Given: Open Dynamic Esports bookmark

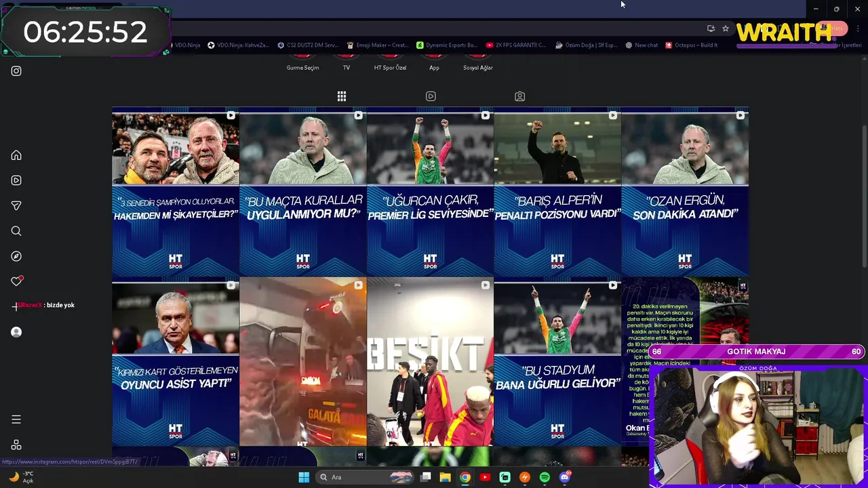Looking at the screenshot, I should 447,45.
